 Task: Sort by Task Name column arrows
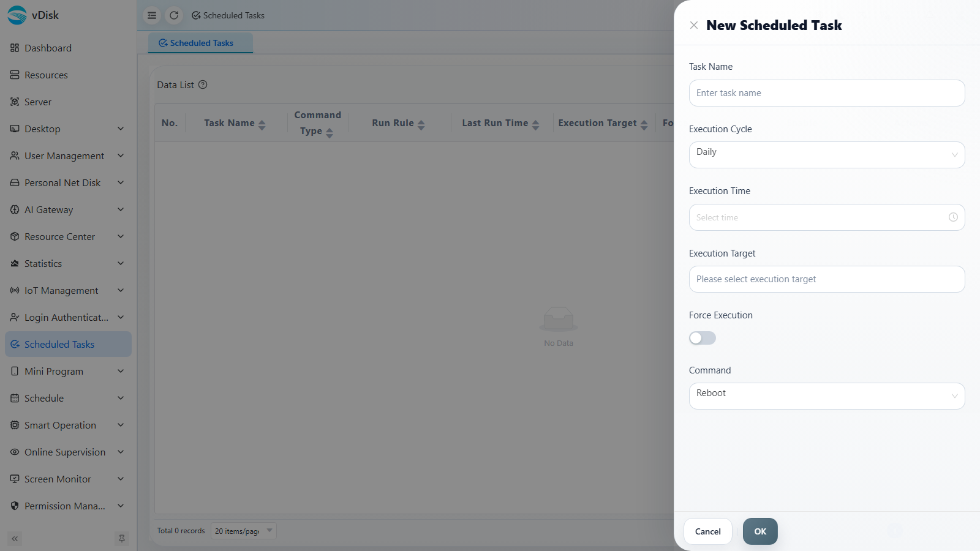pyautogui.click(x=262, y=125)
